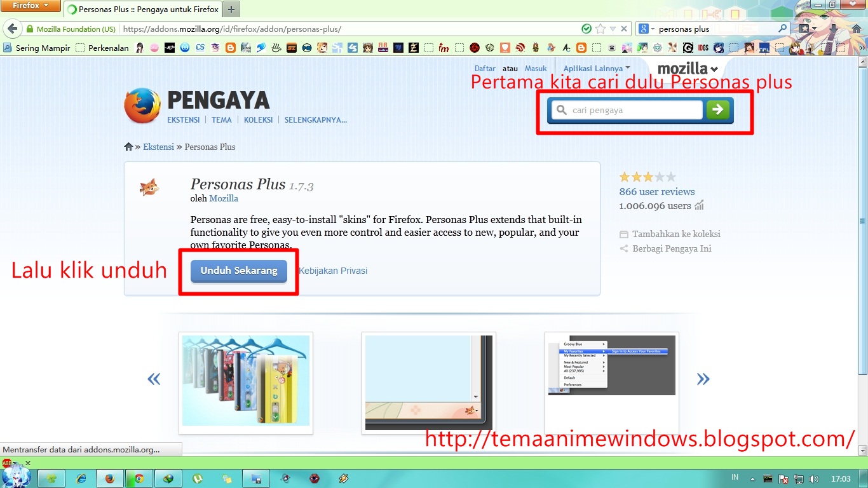Open 'SELENGKAPNYA...' menu

pyautogui.click(x=316, y=120)
